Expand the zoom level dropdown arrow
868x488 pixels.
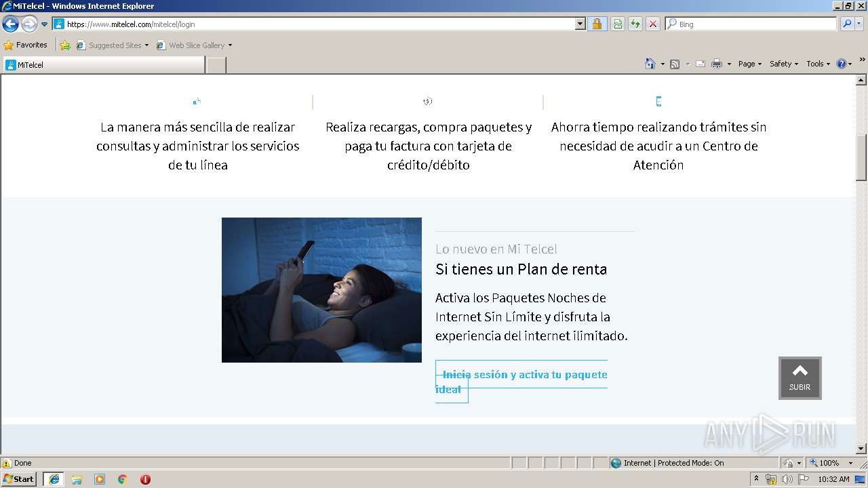850,463
